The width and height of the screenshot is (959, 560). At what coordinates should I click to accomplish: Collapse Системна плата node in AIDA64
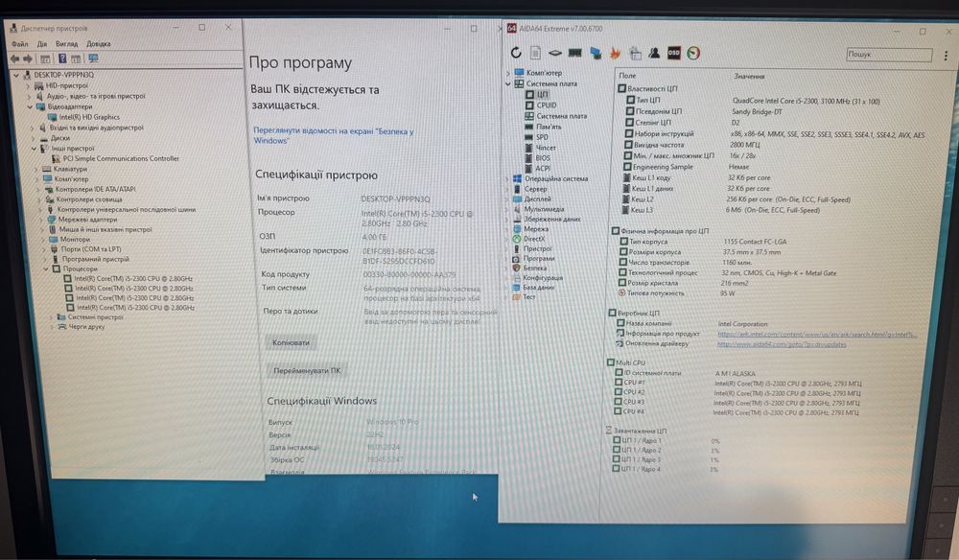(x=507, y=83)
